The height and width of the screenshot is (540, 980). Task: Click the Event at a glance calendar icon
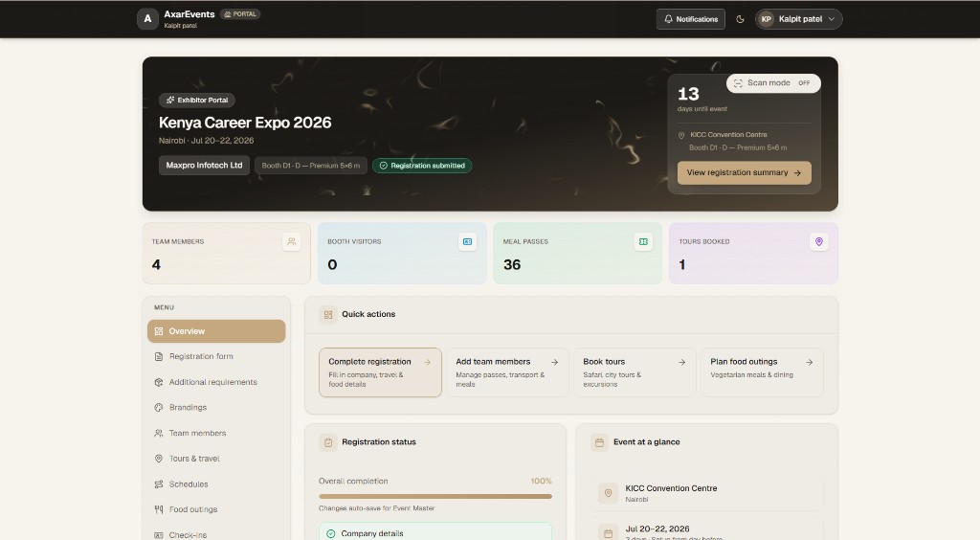pos(599,442)
